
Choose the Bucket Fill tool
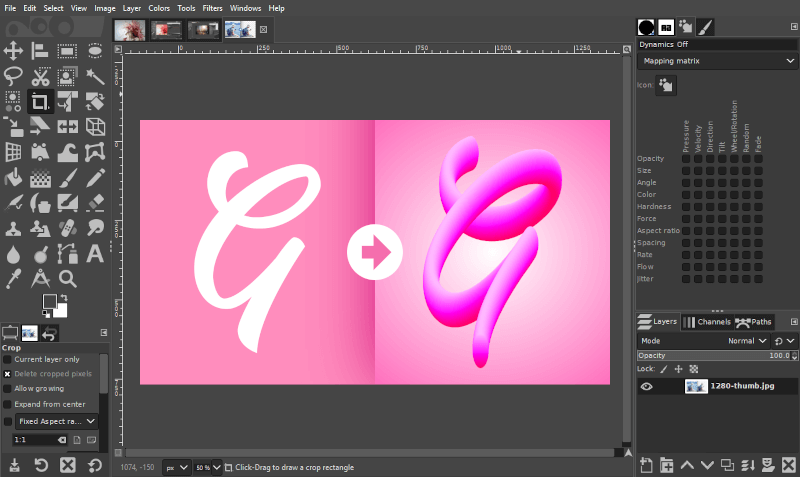(x=14, y=179)
